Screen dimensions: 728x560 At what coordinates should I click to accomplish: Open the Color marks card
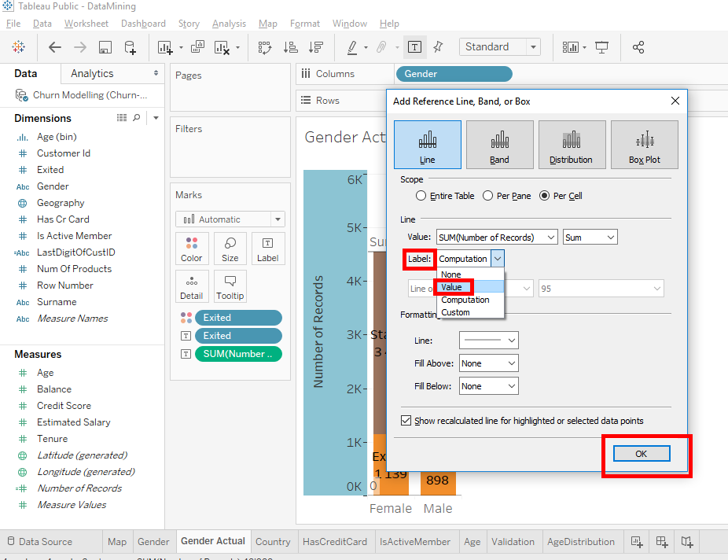(192, 249)
